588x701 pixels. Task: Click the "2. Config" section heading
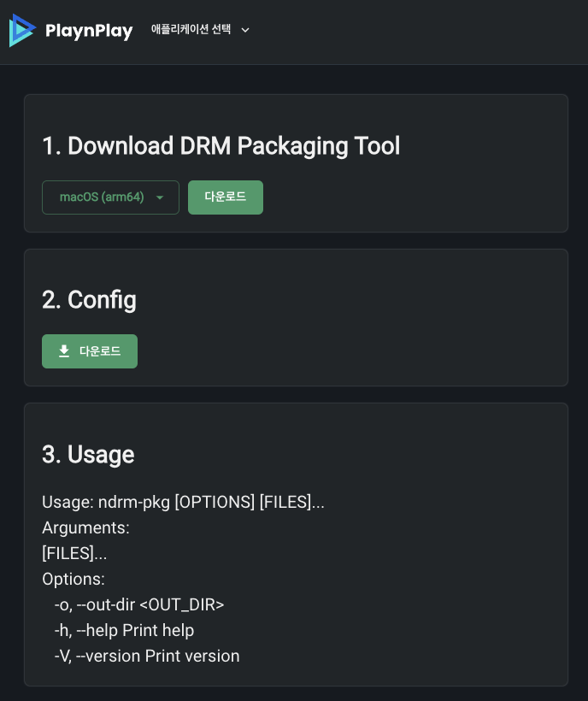point(89,300)
